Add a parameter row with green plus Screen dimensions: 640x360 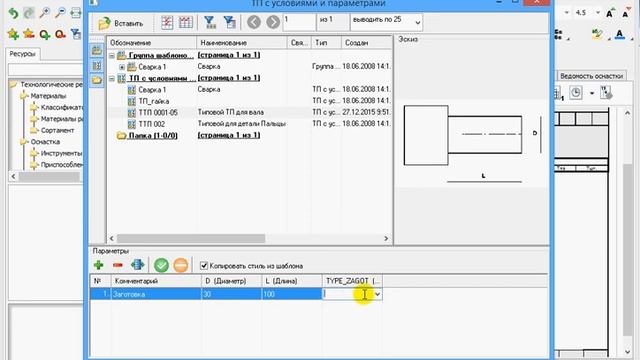click(98, 265)
